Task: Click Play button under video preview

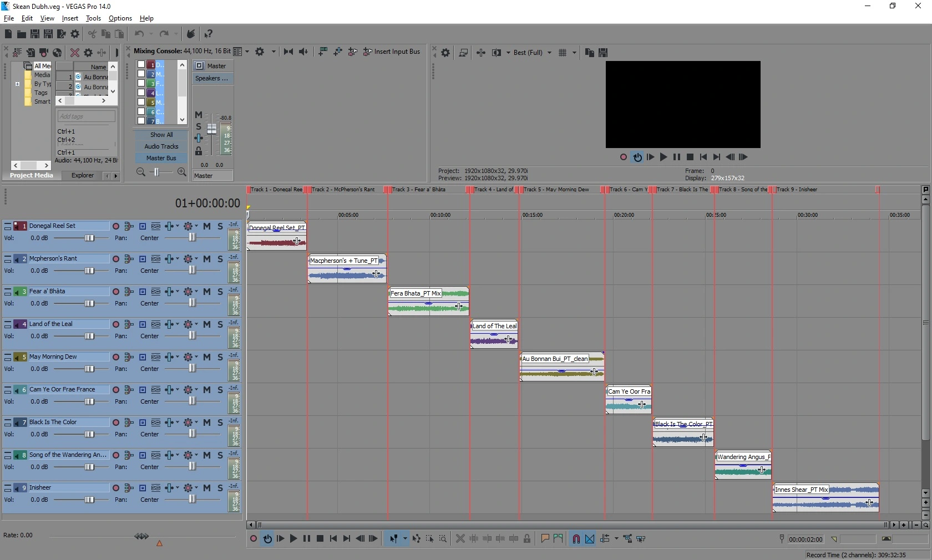Action: coord(663,157)
